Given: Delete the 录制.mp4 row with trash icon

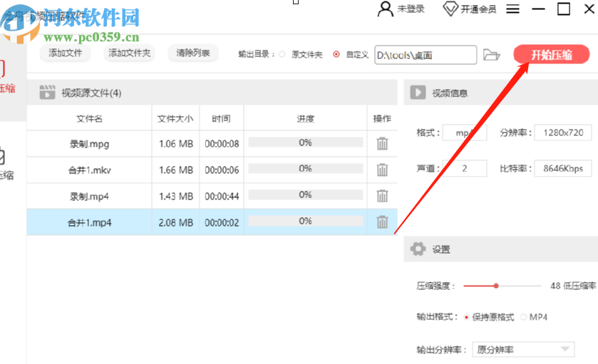Looking at the screenshot, I should [x=382, y=196].
